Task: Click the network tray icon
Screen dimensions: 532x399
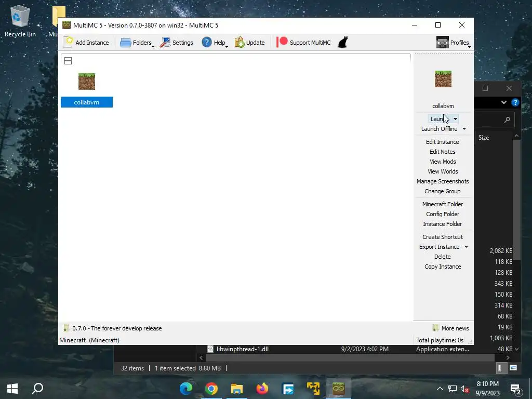Action: (x=453, y=389)
